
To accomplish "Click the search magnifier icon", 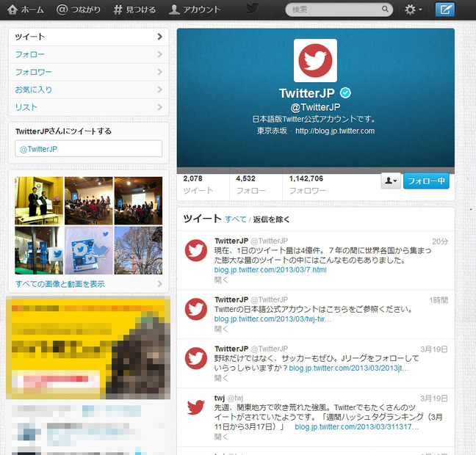I will (x=385, y=9).
